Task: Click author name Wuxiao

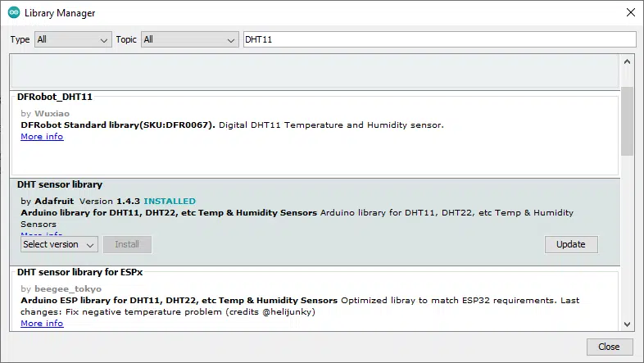Action: coord(52,114)
